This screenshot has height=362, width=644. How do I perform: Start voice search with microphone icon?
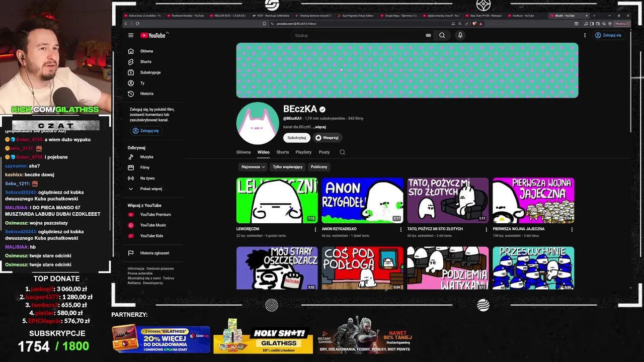(460, 35)
